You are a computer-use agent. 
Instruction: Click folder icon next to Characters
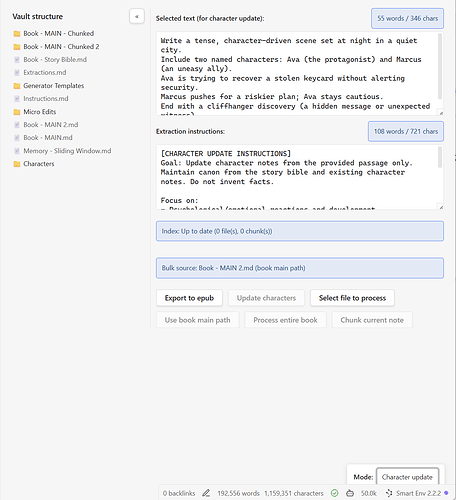[x=17, y=164]
